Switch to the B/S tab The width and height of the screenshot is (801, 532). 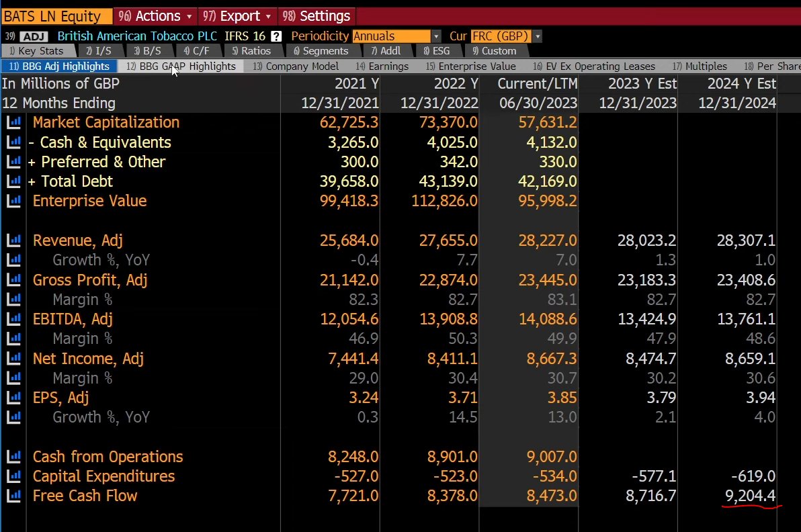point(148,51)
